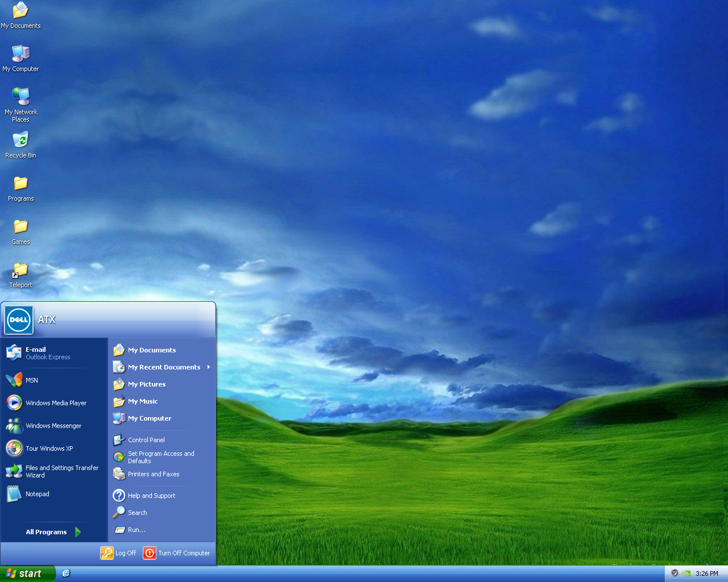This screenshot has width=728, height=582.
Task: Open Printers and Faxes
Action: click(x=163, y=474)
